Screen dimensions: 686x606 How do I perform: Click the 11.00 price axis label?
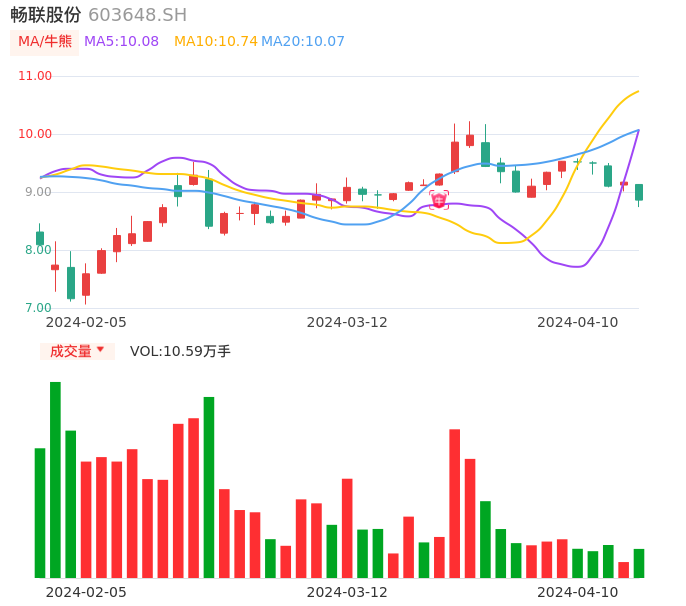35,76
